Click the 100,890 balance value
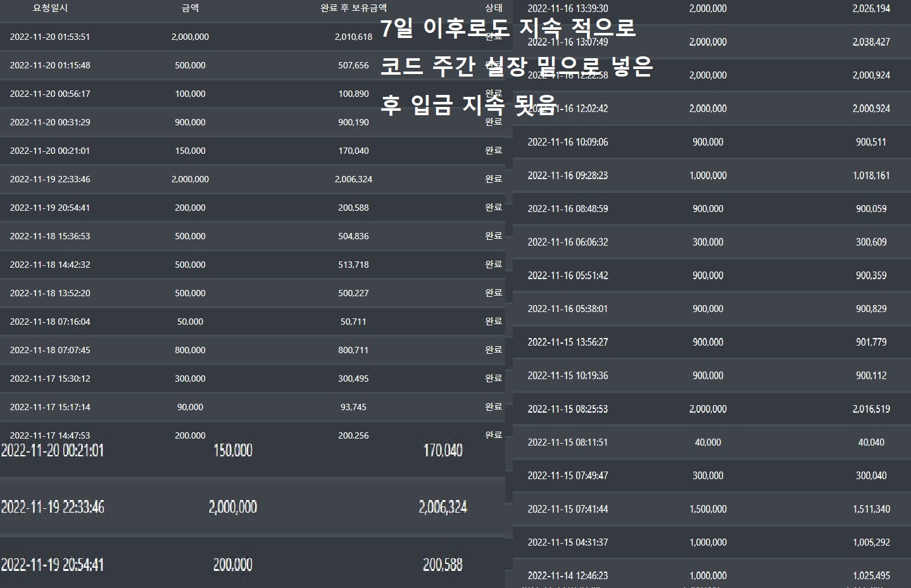This screenshot has height=588, width=911. coord(353,94)
